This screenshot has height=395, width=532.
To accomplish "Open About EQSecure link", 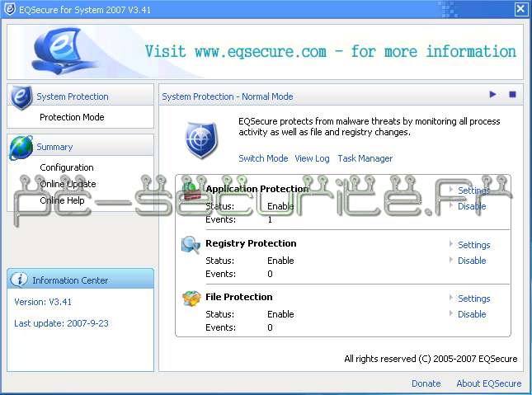I will click(489, 383).
